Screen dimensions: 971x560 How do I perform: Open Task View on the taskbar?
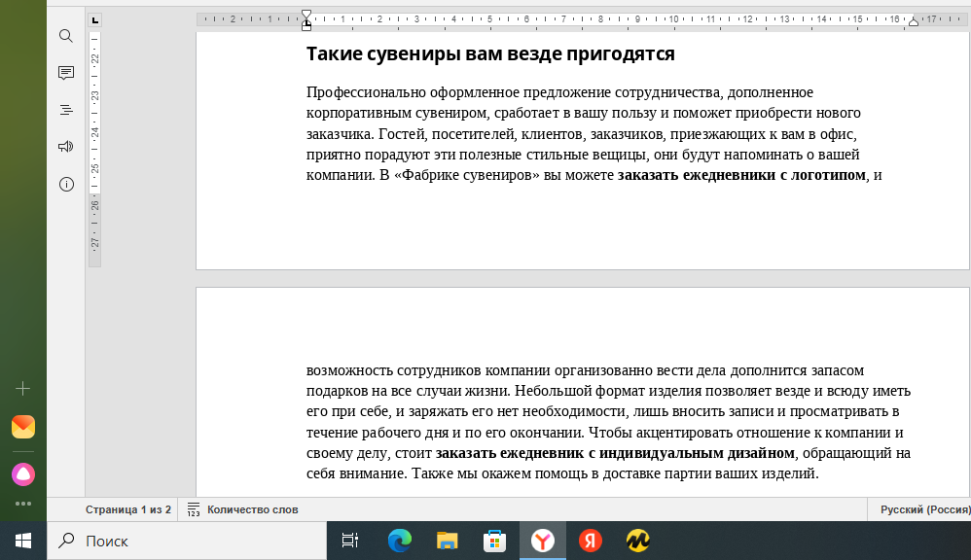point(350,541)
